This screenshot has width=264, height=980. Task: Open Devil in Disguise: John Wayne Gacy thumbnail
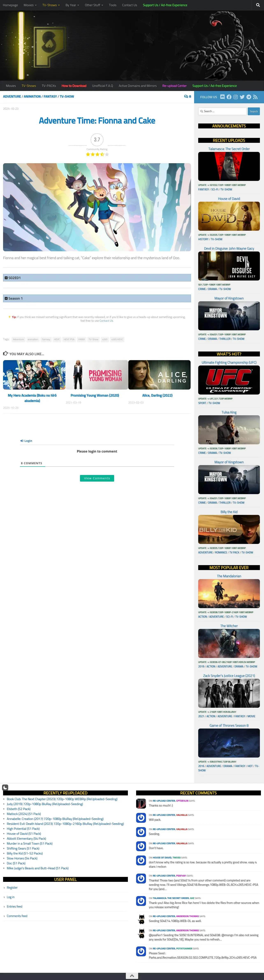[229, 266]
